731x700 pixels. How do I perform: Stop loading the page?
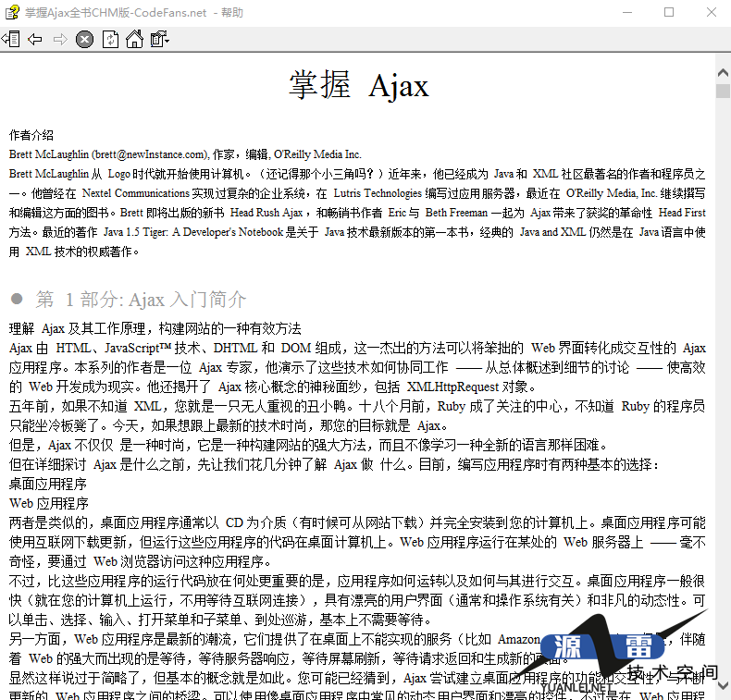click(84, 39)
